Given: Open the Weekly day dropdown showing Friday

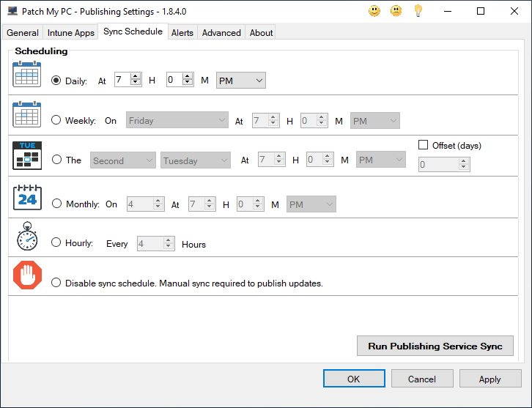Looking at the screenshot, I should (177, 120).
